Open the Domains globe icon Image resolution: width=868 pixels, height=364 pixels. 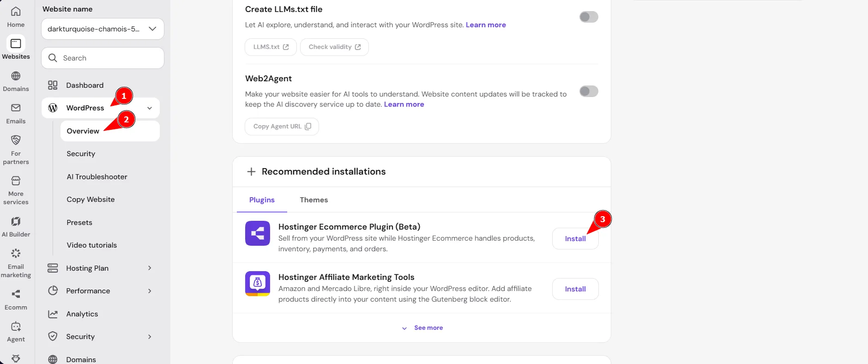click(x=16, y=76)
